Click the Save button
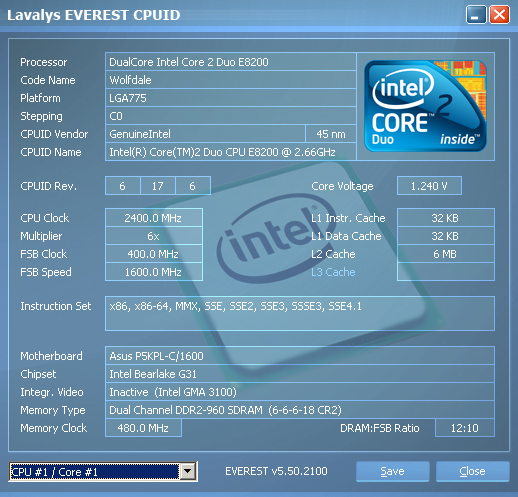This screenshot has height=497, width=518. [x=392, y=471]
